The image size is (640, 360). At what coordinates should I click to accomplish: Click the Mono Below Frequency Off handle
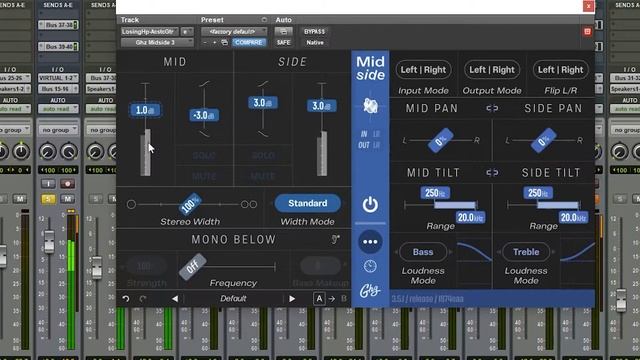[193, 267]
